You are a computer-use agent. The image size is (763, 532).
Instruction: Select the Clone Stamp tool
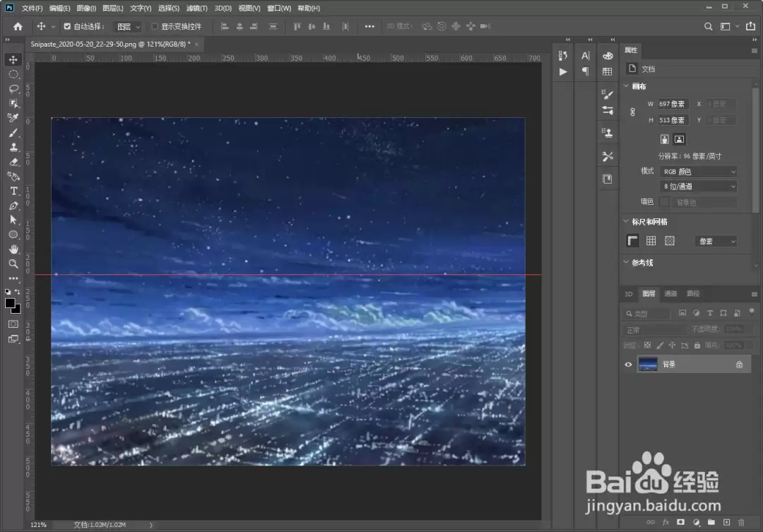coord(13,147)
